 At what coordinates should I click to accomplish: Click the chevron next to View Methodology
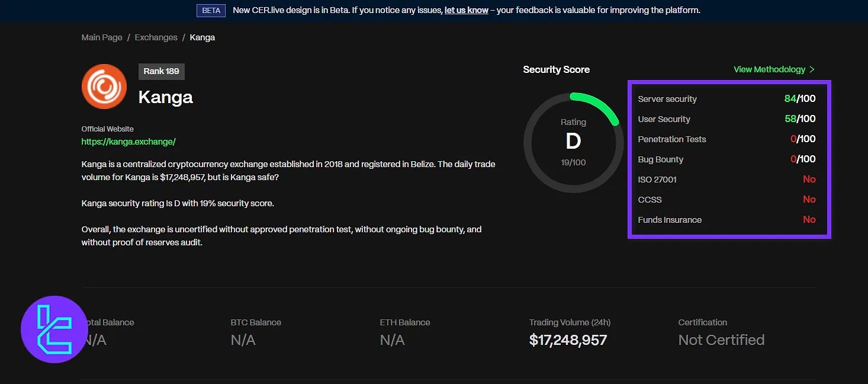pyautogui.click(x=812, y=69)
